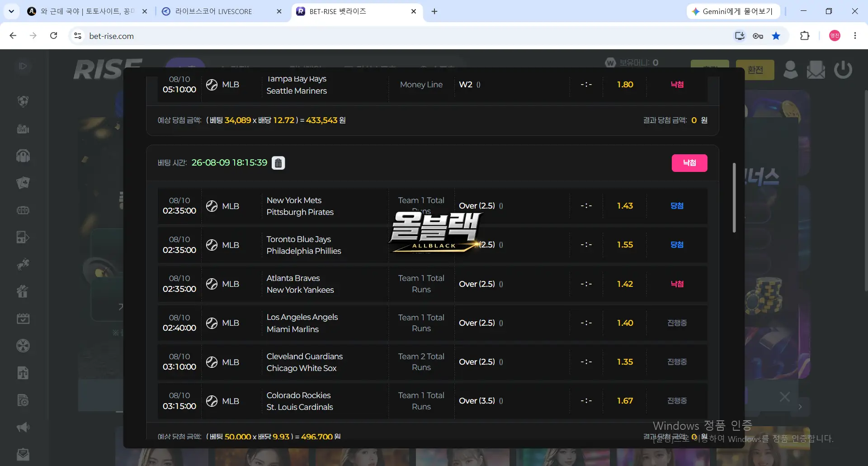The image size is (868, 466).
Task: Click the bet slip modal scrollbar
Action: click(x=734, y=198)
